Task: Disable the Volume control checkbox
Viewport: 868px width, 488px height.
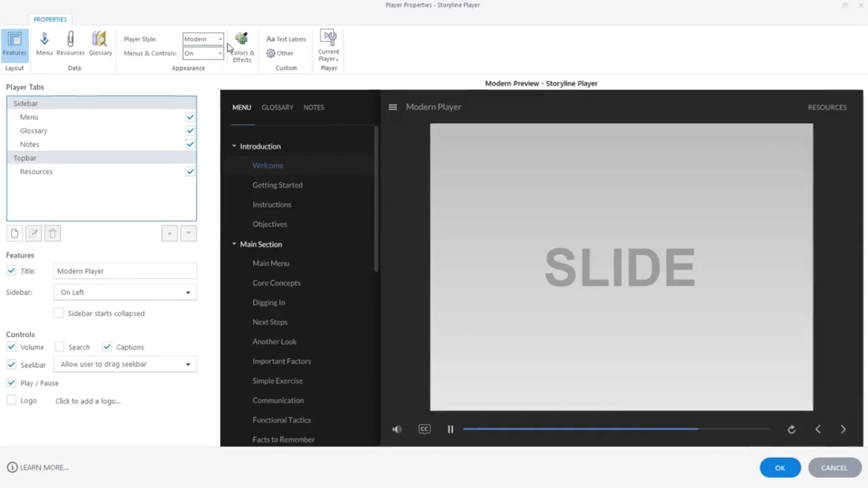Action: pos(11,347)
